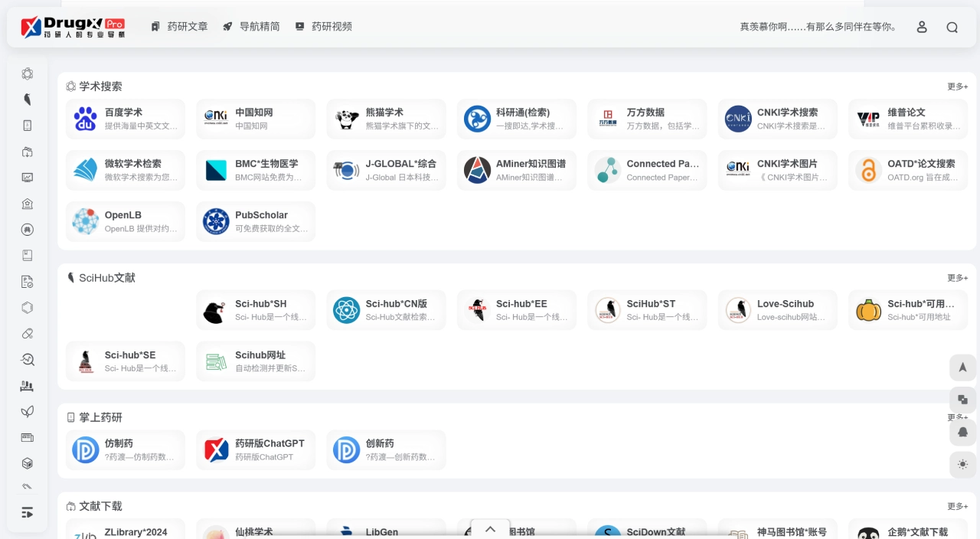Select the pill capsule icon in sidebar

tap(28, 333)
